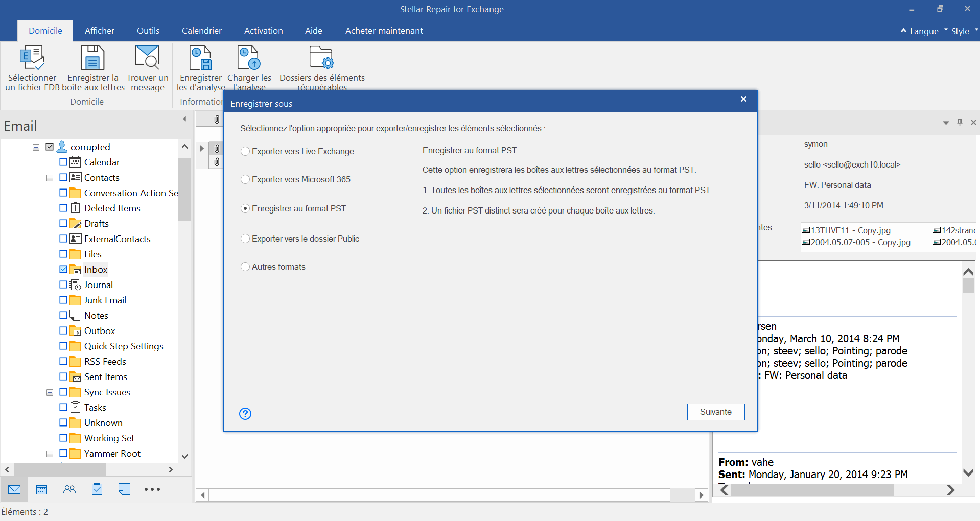Click the folder tree vertical scrollbar
The image size is (980, 521).
(x=184, y=189)
